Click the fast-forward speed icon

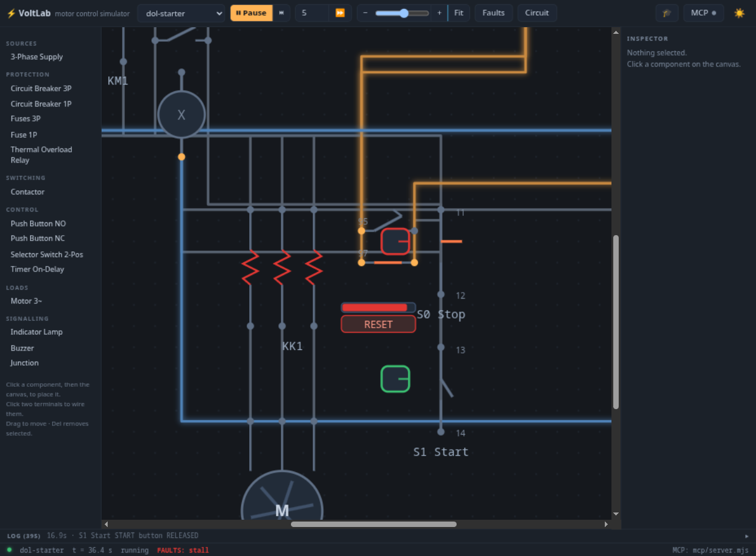(x=340, y=13)
